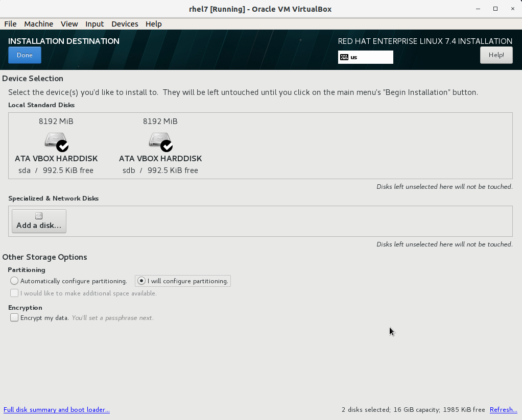Click the Partitioning section label
Image resolution: width=522 pixels, height=420 pixels.
pos(27,269)
